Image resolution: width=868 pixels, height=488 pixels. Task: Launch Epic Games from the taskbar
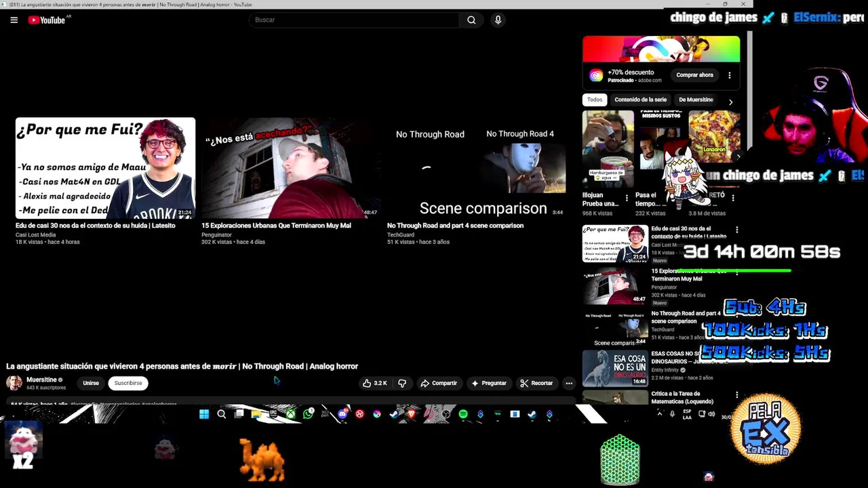pyautogui.click(x=273, y=414)
